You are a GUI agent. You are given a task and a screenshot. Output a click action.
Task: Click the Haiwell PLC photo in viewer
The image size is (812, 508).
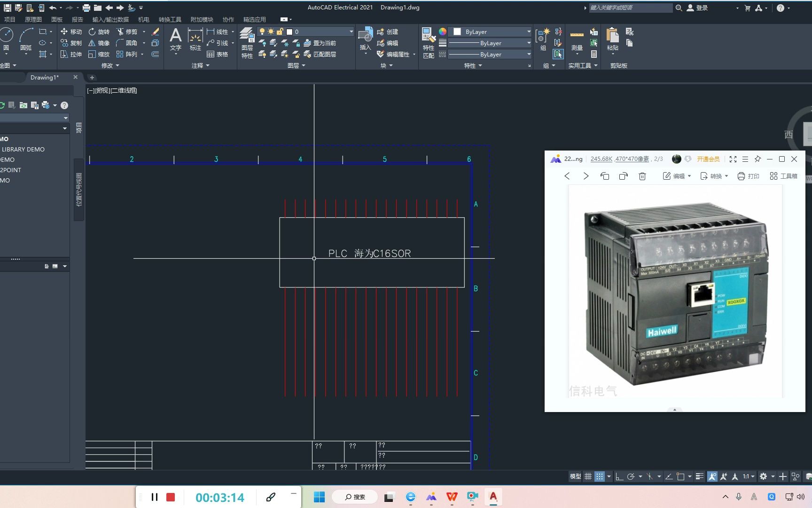coord(675,292)
